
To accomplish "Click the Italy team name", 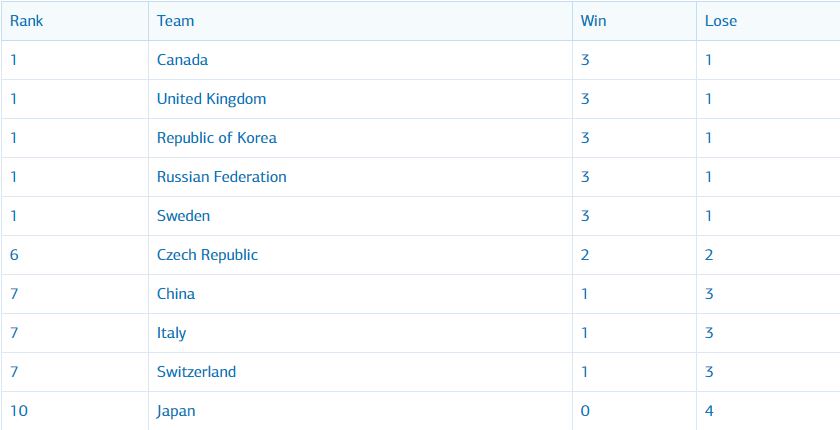I will click(171, 333).
